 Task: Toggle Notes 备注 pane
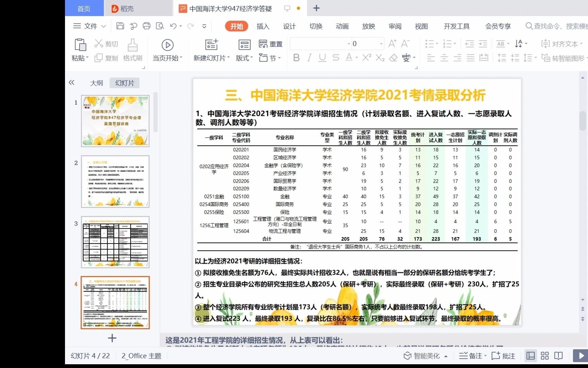click(473, 356)
